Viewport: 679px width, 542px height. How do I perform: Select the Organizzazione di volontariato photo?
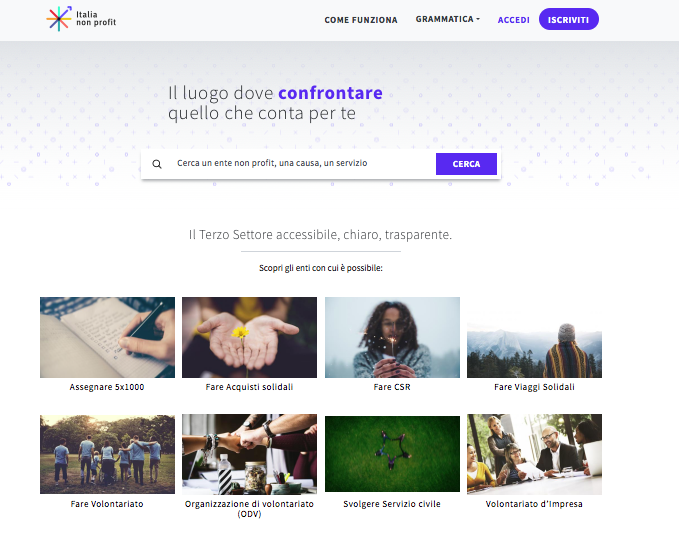pyautogui.click(x=249, y=454)
